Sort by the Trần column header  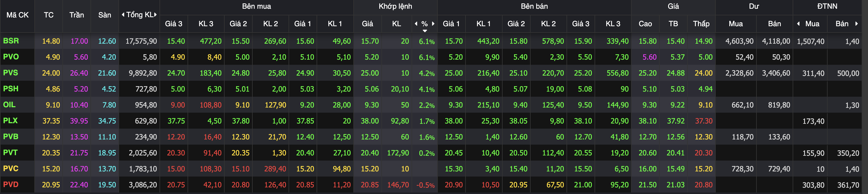[77, 15]
